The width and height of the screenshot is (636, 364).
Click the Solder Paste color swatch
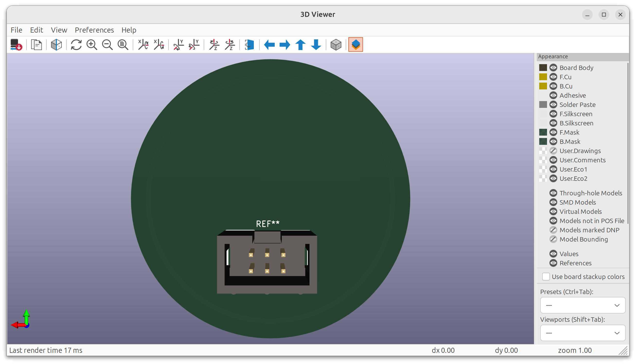pyautogui.click(x=543, y=105)
